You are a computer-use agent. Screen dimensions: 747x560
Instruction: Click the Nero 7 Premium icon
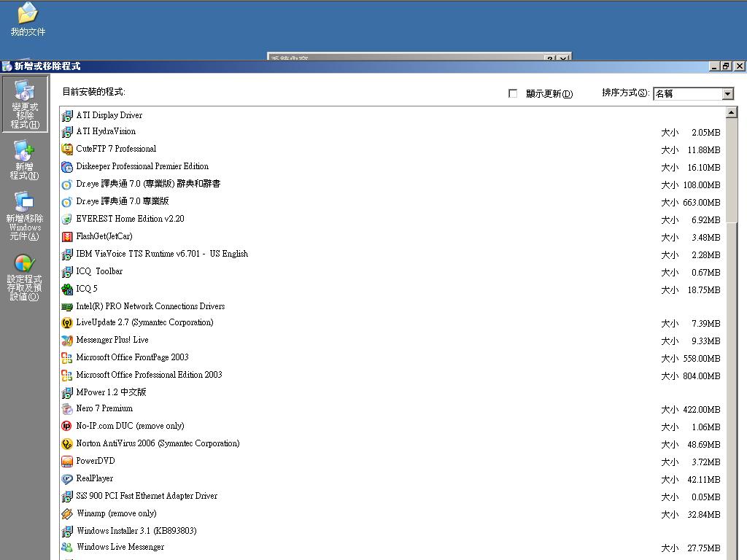coord(67,408)
